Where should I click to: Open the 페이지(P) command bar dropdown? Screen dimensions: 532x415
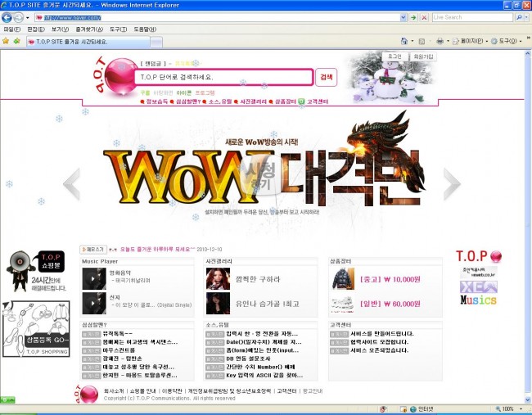coord(471,41)
